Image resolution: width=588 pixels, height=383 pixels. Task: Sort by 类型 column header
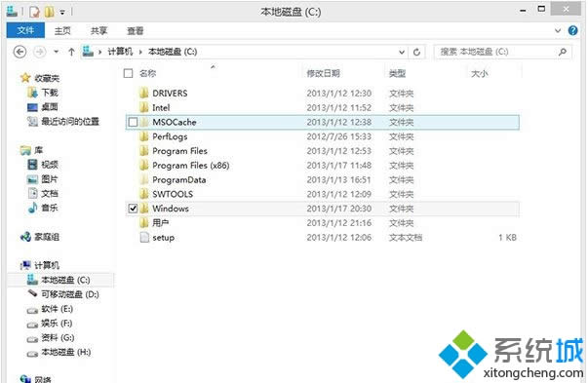397,73
